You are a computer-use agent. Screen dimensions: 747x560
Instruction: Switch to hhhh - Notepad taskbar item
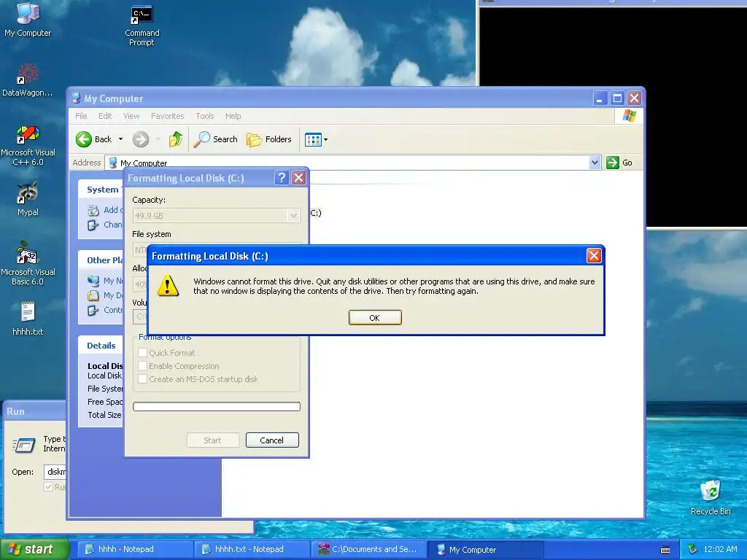(135, 549)
